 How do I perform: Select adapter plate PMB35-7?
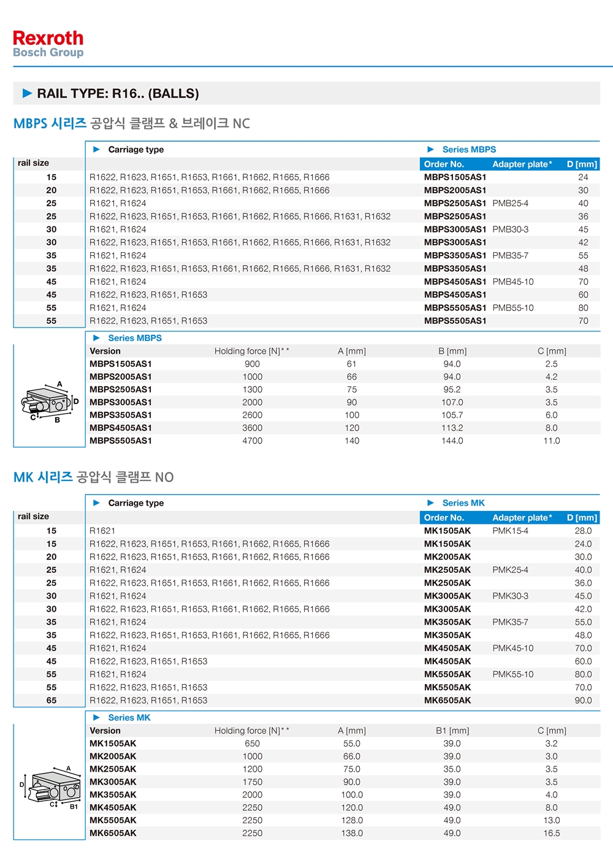tap(510, 255)
